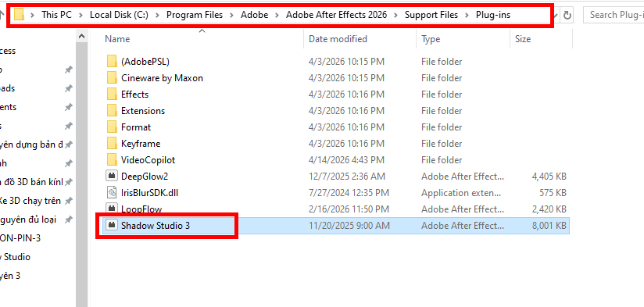Select the DeepGlow2 plugin file icon

point(112,176)
